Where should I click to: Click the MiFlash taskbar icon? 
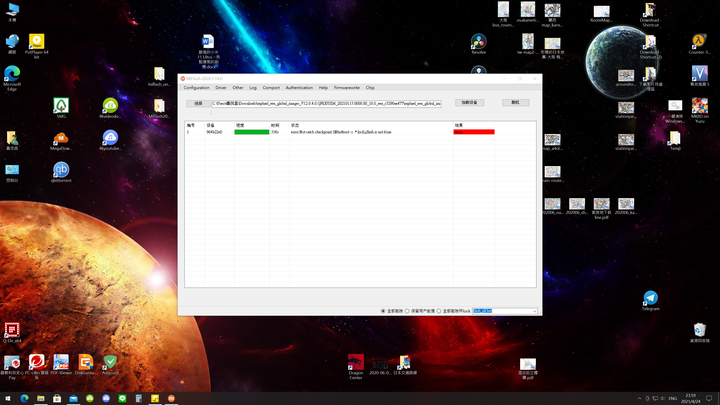tap(171, 398)
